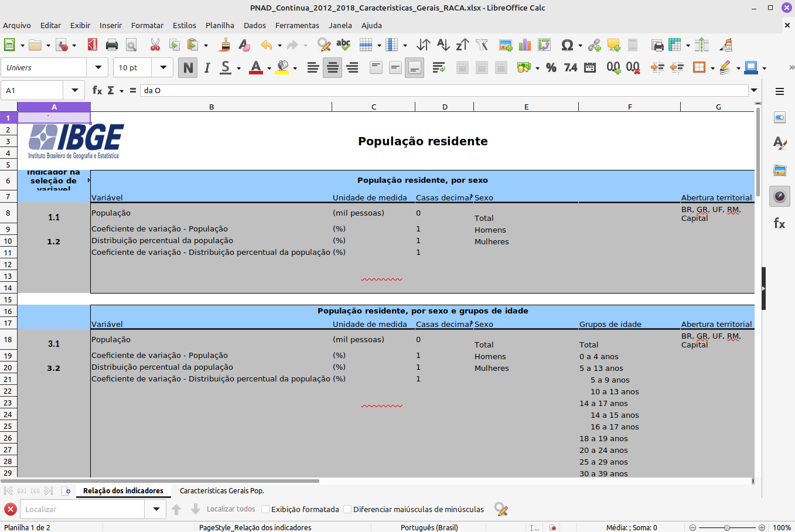Expand the font name dropdown for Univers
Image resolution: width=795 pixels, height=532 pixels.
98,68
